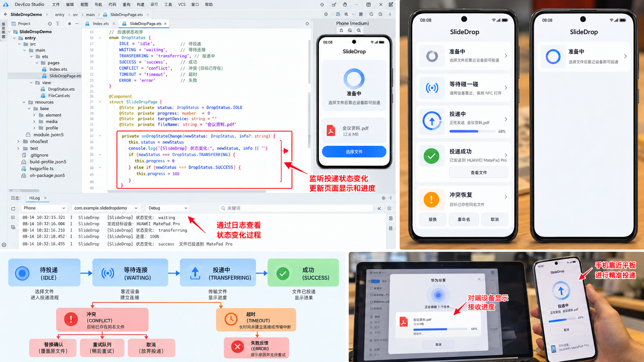644x362 pixels.
Task: Click the edit note icon at title bar end
Action: pos(391,5)
